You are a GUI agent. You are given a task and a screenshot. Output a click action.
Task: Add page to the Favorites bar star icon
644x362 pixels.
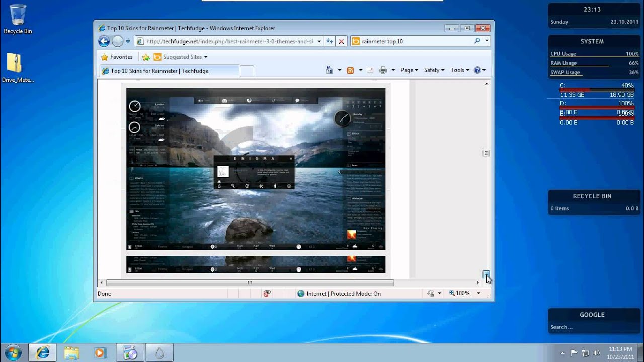point(146,57)
